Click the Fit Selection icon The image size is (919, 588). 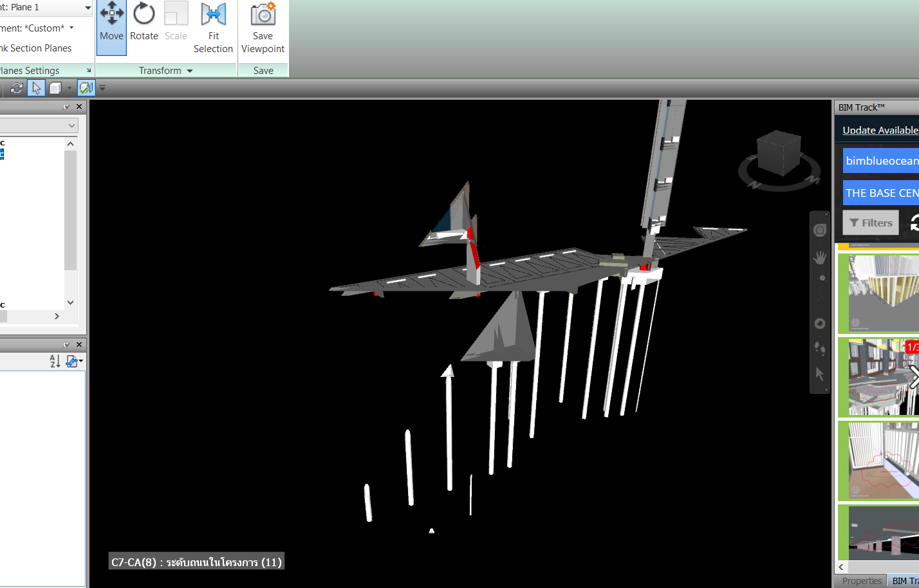tap(213, 26)
